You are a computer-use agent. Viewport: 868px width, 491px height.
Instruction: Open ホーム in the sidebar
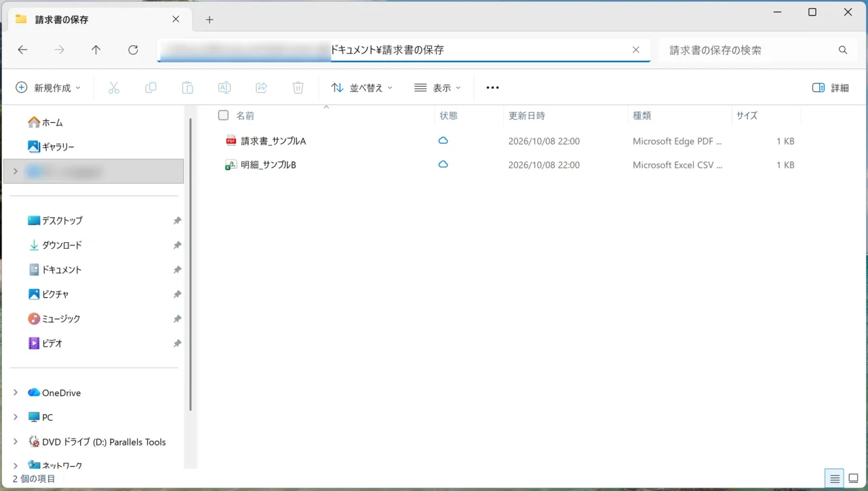click(45, 122)
